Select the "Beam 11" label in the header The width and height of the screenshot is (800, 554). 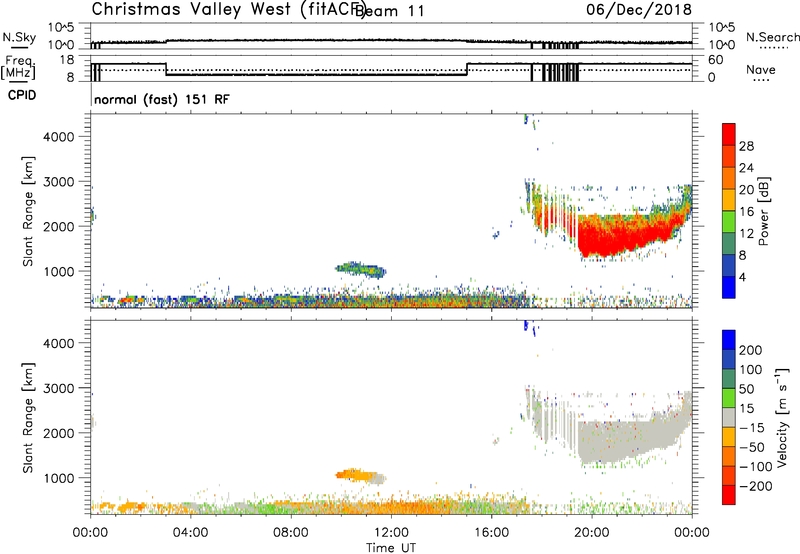389,11
